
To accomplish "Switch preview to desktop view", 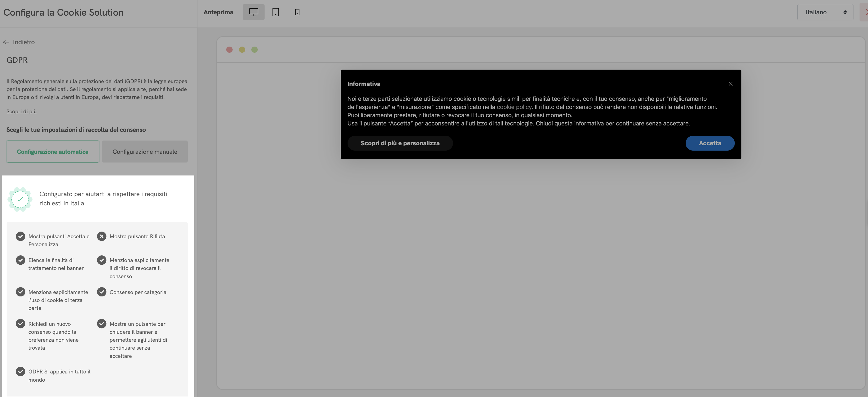I will click(x=253, y=12).
